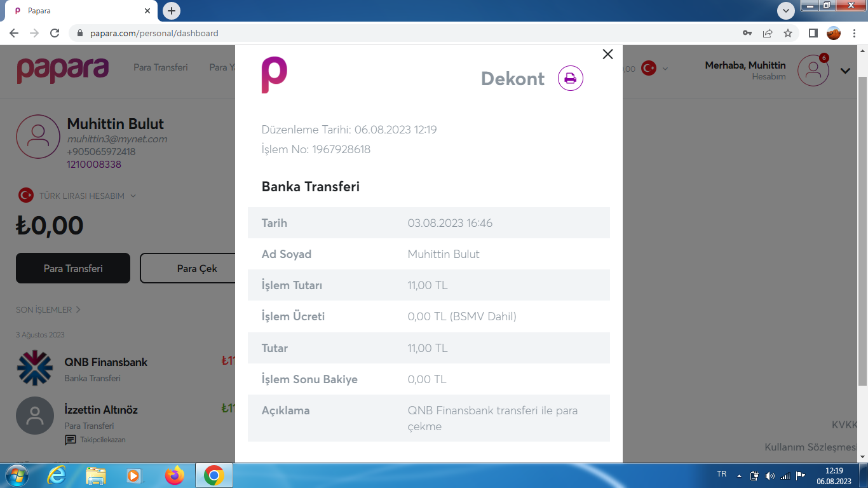Open a new browser tab

point(172,11)
